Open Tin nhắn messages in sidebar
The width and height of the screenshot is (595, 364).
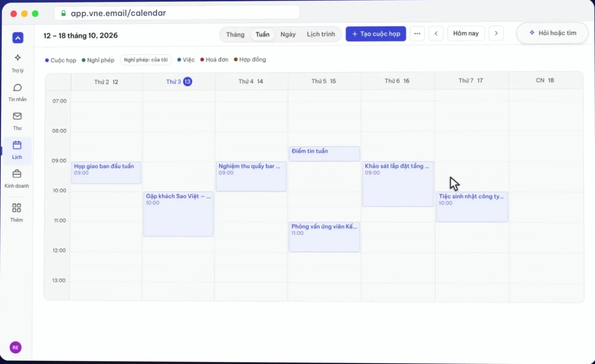pos(17,92)
